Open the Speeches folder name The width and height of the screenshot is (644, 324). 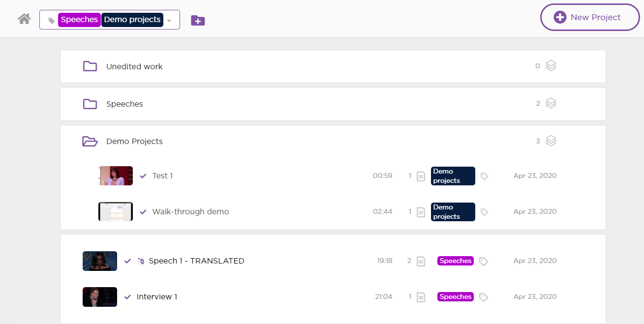pos(124,104)
